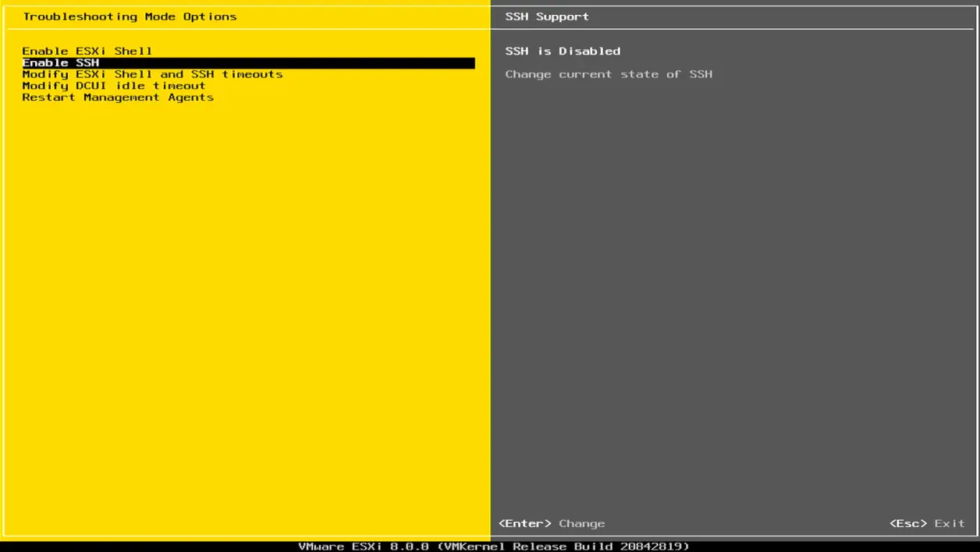Select the highlighted Enable SSH entry

point(248,63)
